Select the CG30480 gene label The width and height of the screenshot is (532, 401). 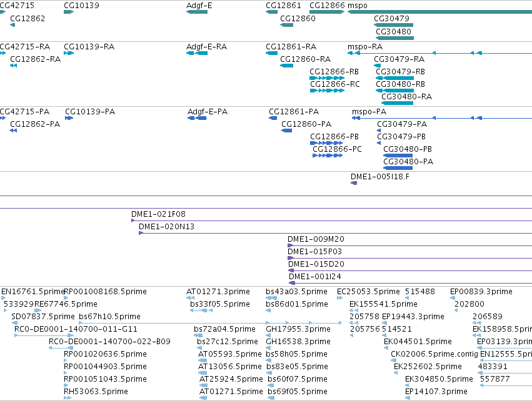tap(393, 31)
